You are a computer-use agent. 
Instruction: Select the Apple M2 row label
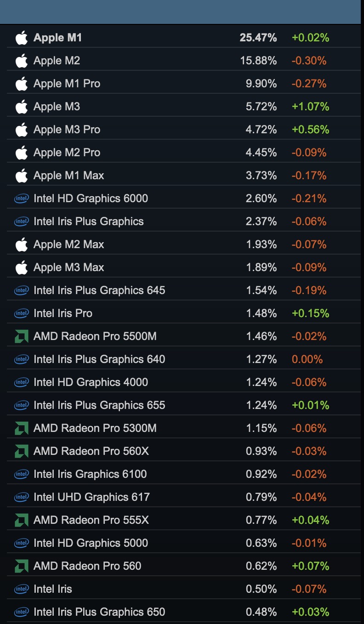point(57,61)
